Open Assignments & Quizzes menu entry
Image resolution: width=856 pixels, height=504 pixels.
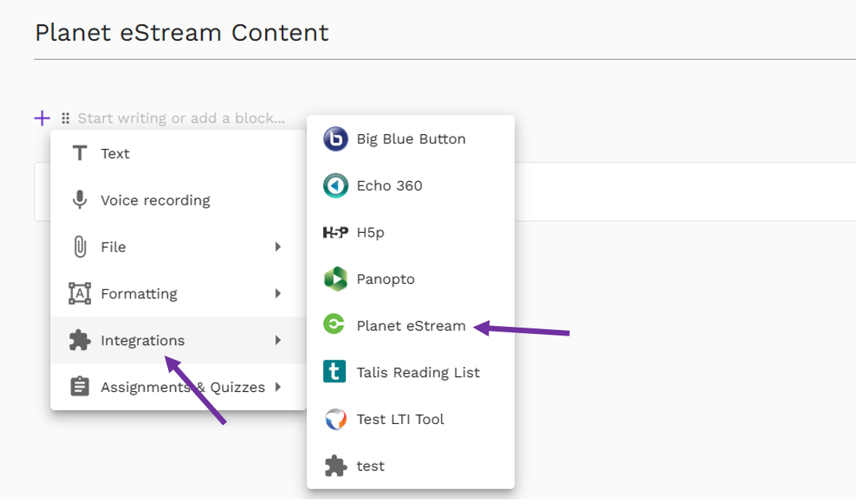click(x=179, y=386)
